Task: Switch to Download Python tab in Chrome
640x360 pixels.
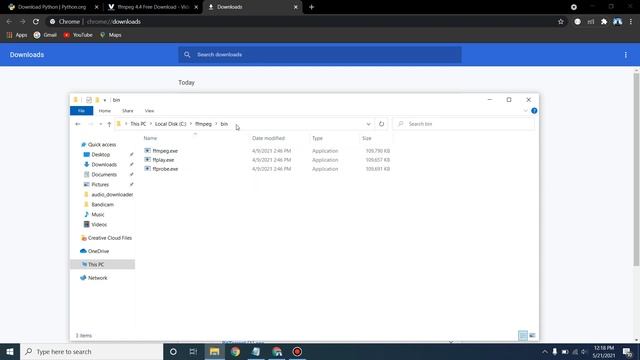Action: [52, 7]
